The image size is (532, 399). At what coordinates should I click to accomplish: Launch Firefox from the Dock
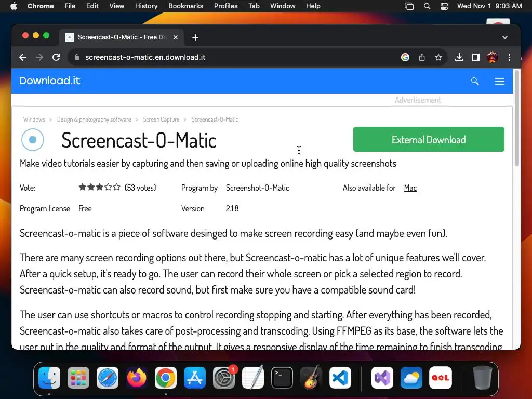[x=137, y=377]
